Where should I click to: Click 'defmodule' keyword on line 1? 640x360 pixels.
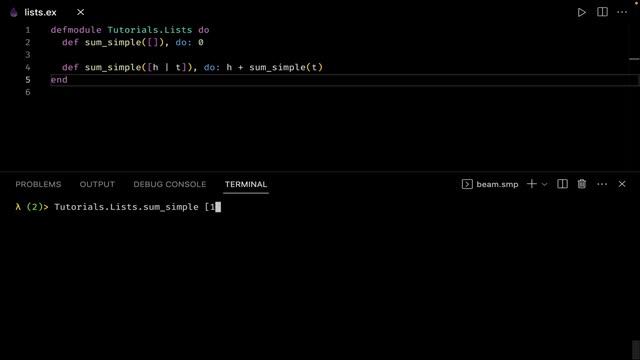76,30
